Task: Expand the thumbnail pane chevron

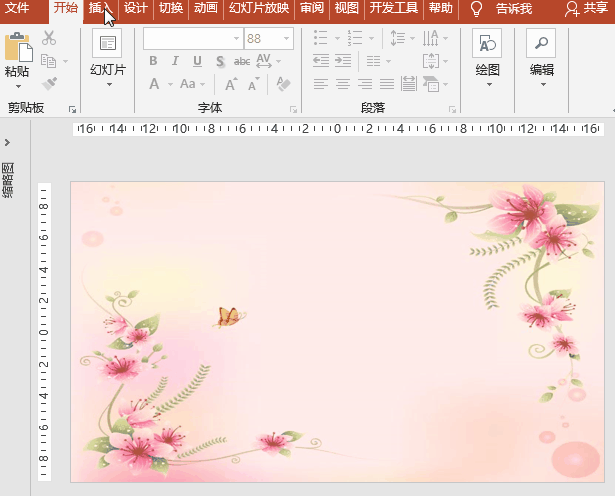Action: tap(7, 142)
